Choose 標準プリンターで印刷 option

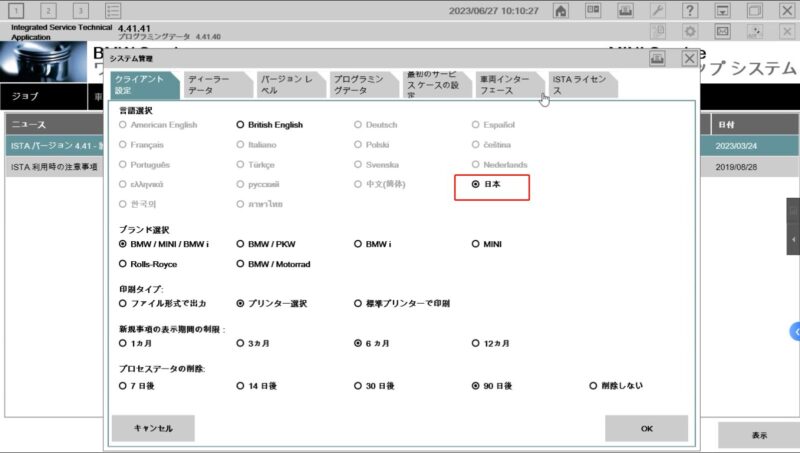coord(402,303)
